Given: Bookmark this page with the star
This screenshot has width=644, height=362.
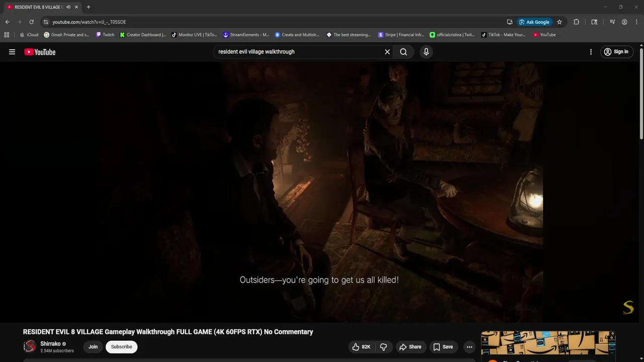Looking at the screenshot, I should point(559,22).
